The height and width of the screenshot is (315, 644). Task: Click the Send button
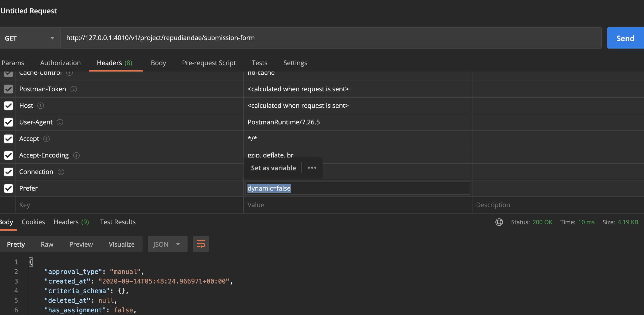(x=625, y=38)
